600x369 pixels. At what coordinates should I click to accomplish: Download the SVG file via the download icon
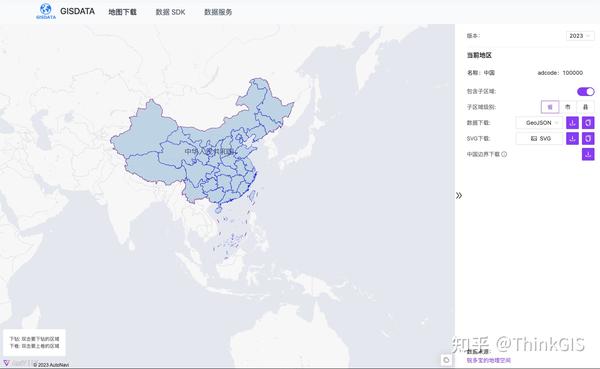tap(572, 139)
